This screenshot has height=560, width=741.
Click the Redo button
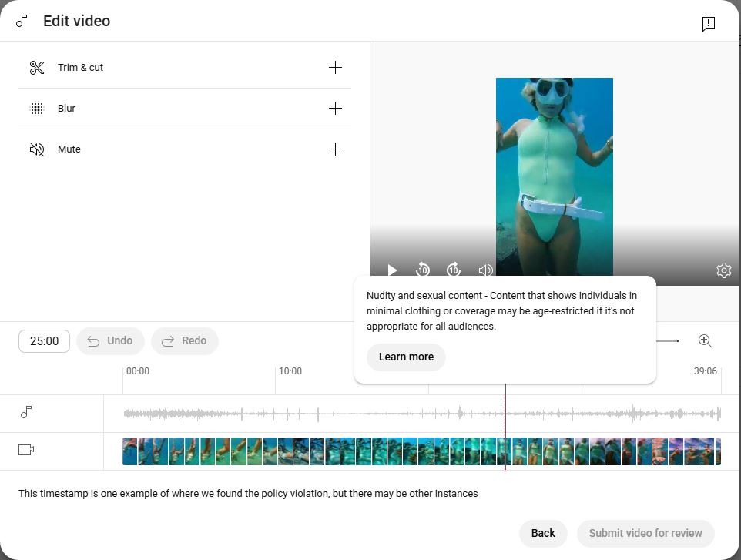click(185, 341)
